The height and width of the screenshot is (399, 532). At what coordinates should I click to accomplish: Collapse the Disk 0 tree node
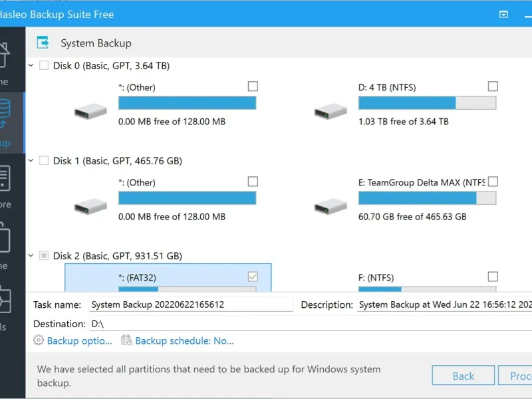tap(31, 65)
